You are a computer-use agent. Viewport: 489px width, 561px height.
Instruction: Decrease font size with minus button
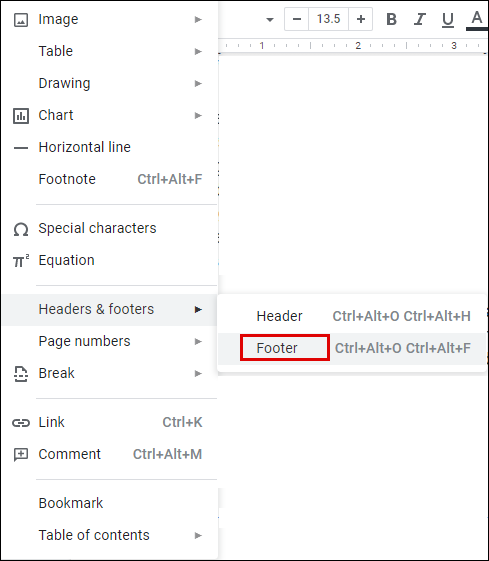click(x=297, y=19)
